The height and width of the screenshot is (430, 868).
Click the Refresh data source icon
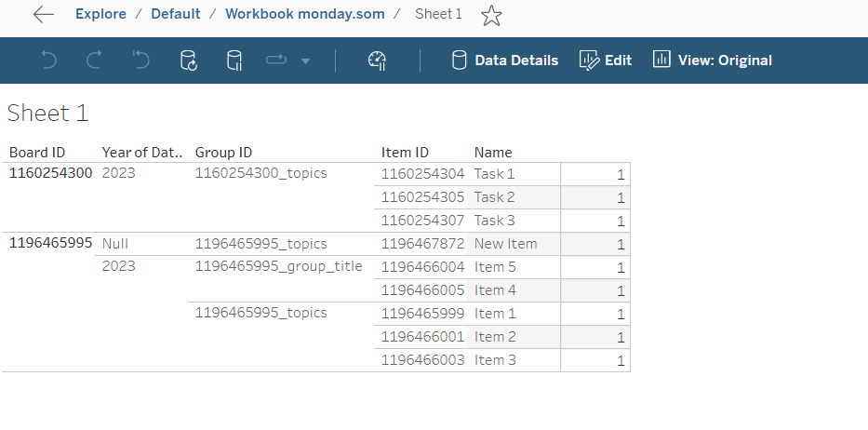[x=188, y=60]
